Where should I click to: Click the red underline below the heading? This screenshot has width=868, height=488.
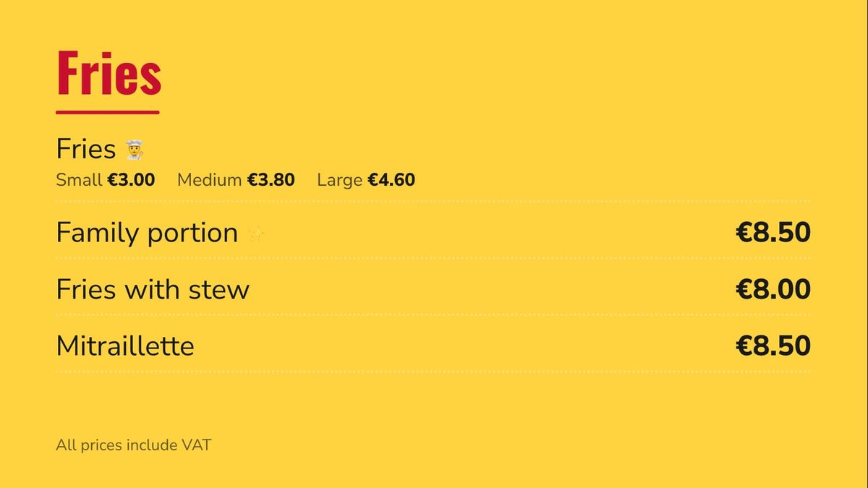(108, 112)
